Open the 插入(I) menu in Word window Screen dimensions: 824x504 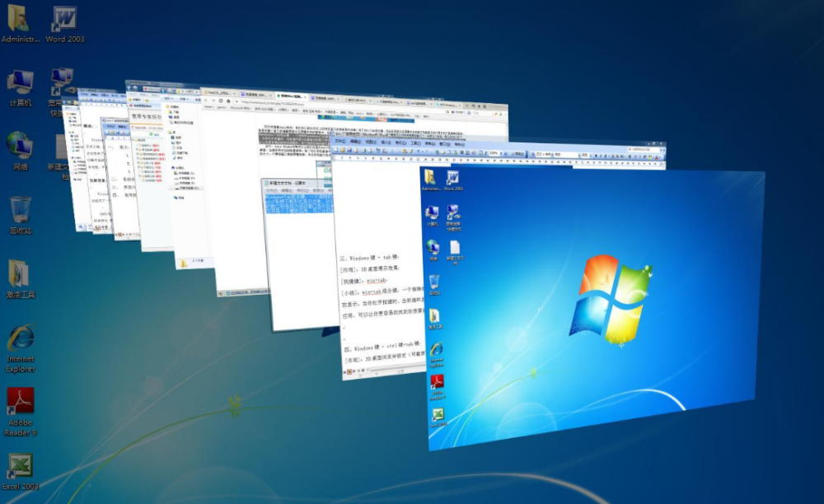[386, 142]
